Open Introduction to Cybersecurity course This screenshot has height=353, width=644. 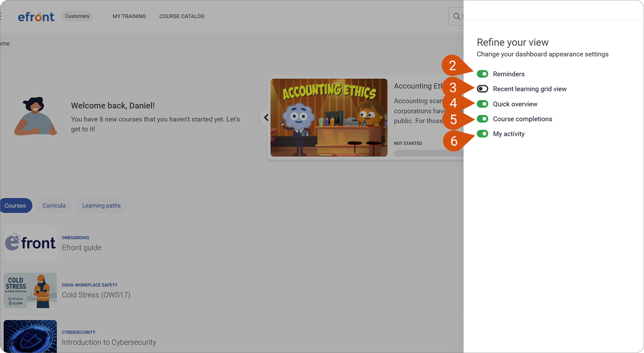click(x=109, y=342)
